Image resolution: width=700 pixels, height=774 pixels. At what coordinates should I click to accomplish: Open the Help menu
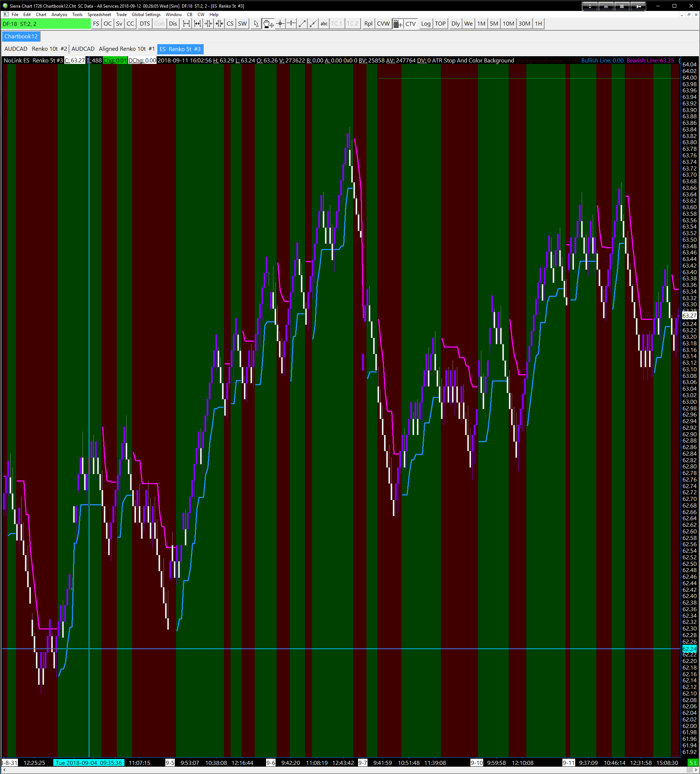(214, 15)
